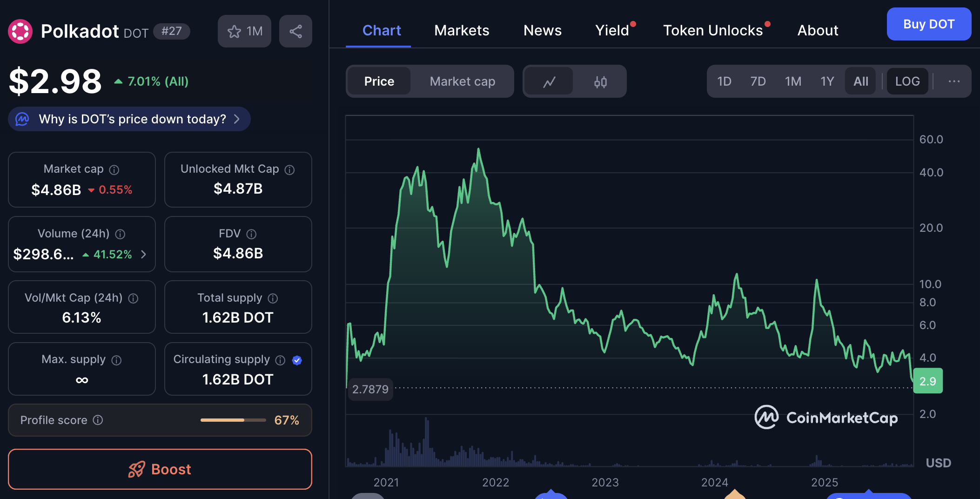Select the 1Y time range
The image size is (980, 499).
[x=827, y=81]
